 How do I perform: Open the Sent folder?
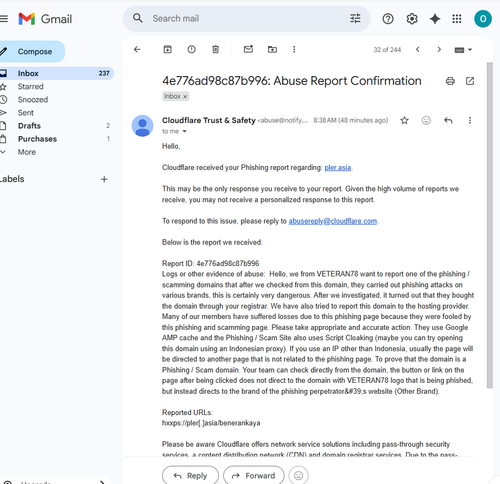pyautogui.click(x=26, y=113)
